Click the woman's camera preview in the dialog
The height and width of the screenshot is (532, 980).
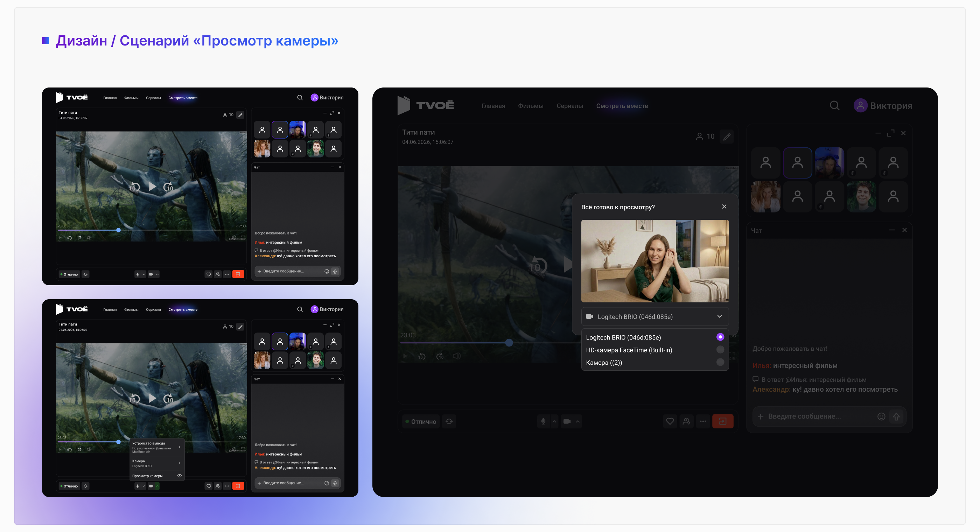click(x=655, y=261)
